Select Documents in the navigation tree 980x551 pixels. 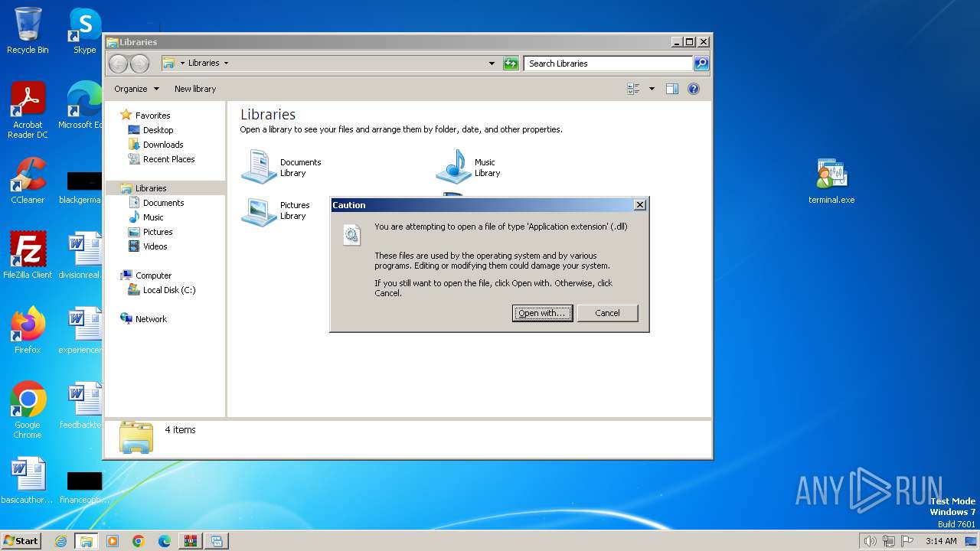163,203
